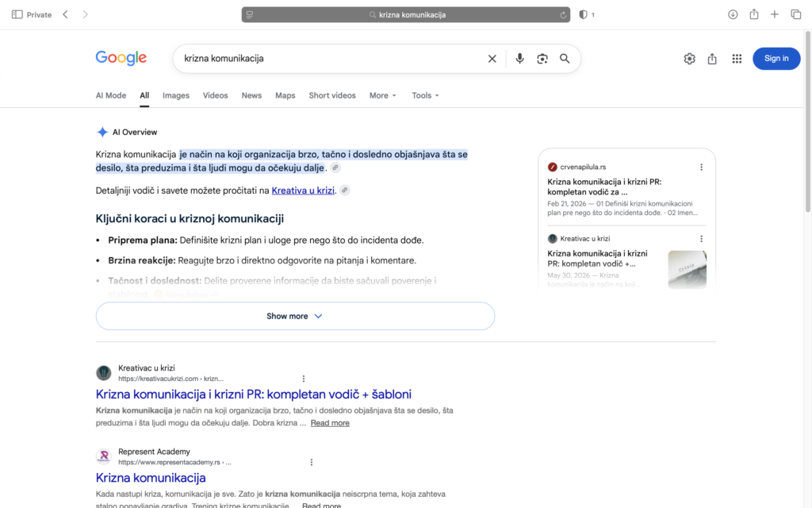Open the privacy report shield icon
The image size is (812, 508).
[x=583, y=14]
